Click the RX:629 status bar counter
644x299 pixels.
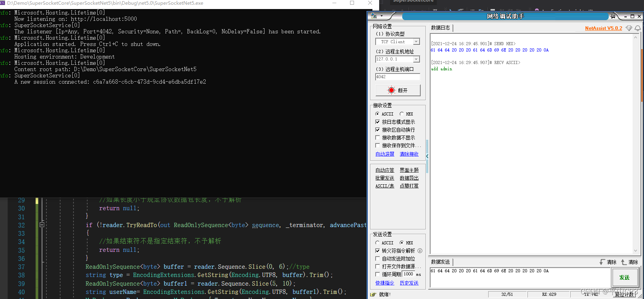[x=549, y=294]
